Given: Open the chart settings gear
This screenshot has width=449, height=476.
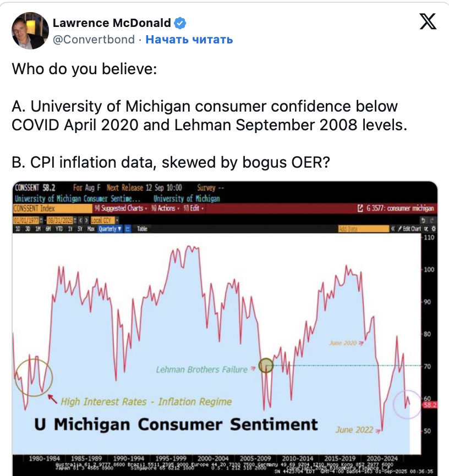Looking at the screenshot, I should (433, 229).
